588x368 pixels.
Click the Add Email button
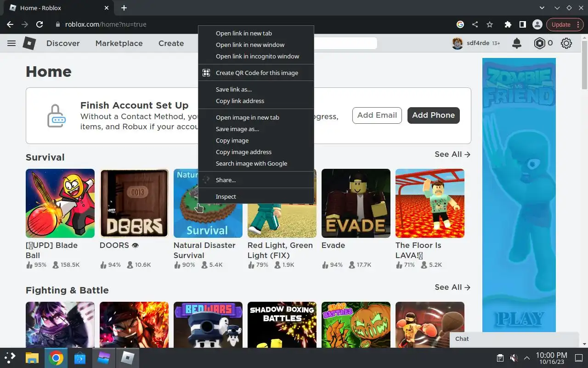pyautogui.click(x=377, y=115)
